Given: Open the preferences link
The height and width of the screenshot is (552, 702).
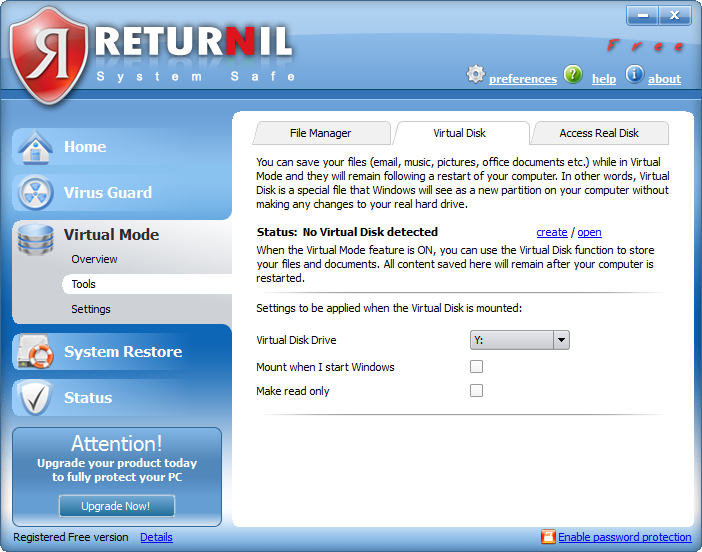Looking at the screenshot, I should point(523,79).
